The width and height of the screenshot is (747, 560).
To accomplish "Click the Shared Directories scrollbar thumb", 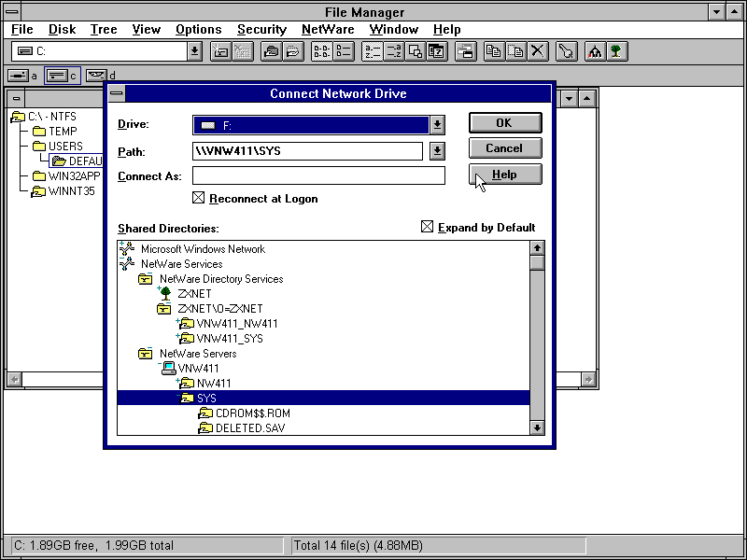I will [538, 263].
